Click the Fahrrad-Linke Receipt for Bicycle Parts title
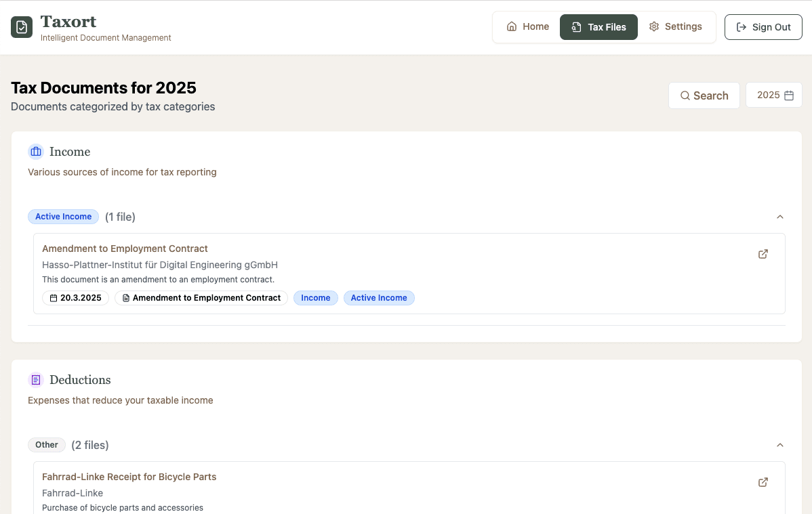The height and width of the screenshot is (514, 812). 129,477
